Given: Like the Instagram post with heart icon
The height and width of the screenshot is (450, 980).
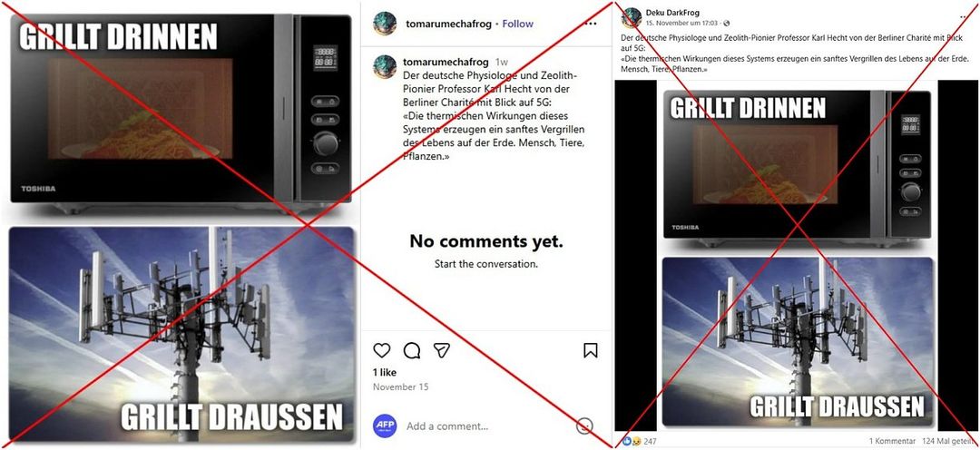Looking at the screenshot, I should pyautogui.click(x=382, y=350).
